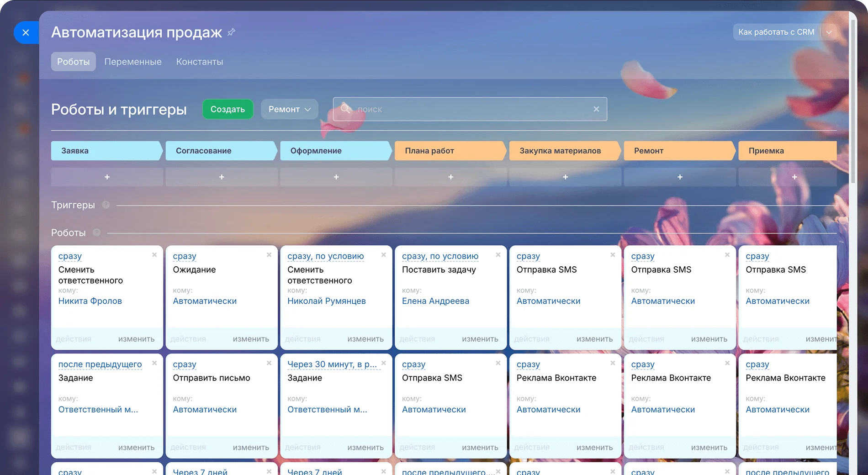Viewport: 868px width, 475px height.
Task: Click the help icon next to Триггеры
Action: (106, 205)
